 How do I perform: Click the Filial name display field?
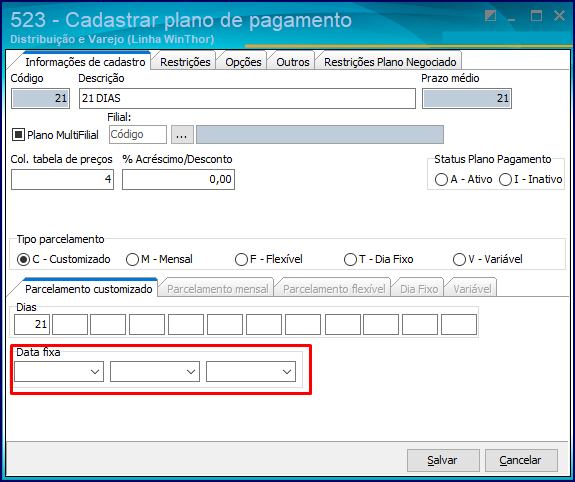(x=320, y=135)
